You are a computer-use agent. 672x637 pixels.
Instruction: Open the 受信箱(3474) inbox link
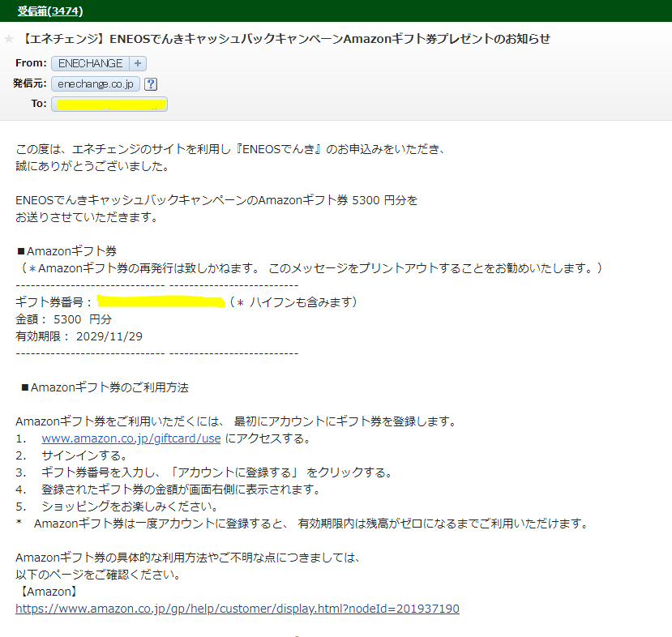[x=50, y=11]
